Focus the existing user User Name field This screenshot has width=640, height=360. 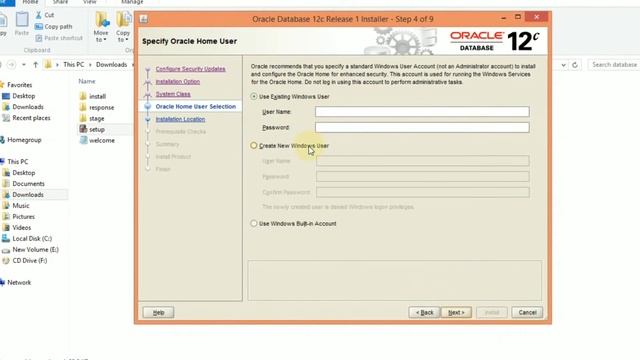click(422, 111)
